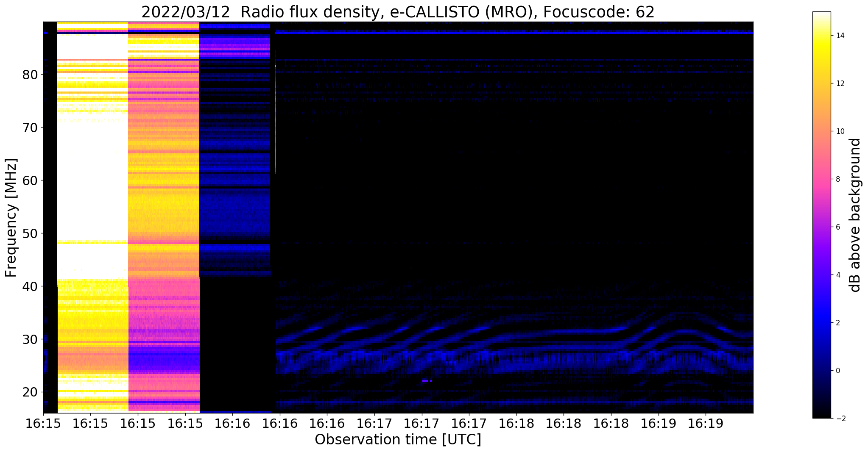Viewport: 868px width, 452px height.
Task: Click the colorbar tick labeled 14
Action: (x=839, y=36)
